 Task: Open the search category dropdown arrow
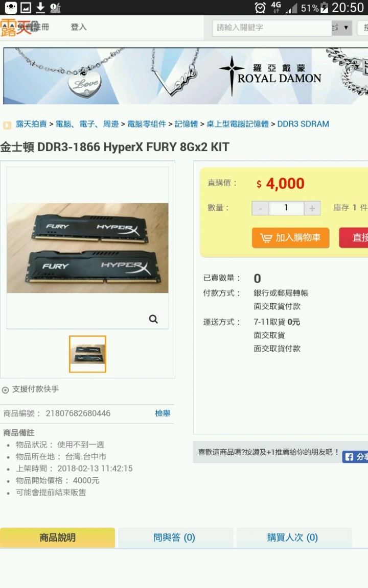[346, 28]
